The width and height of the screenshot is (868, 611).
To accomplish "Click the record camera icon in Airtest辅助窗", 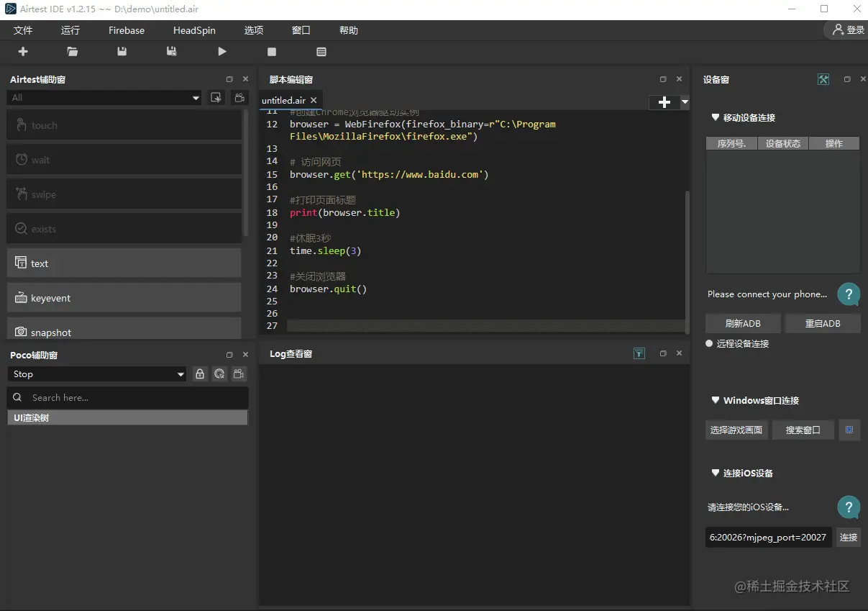I will click(239, 98).
